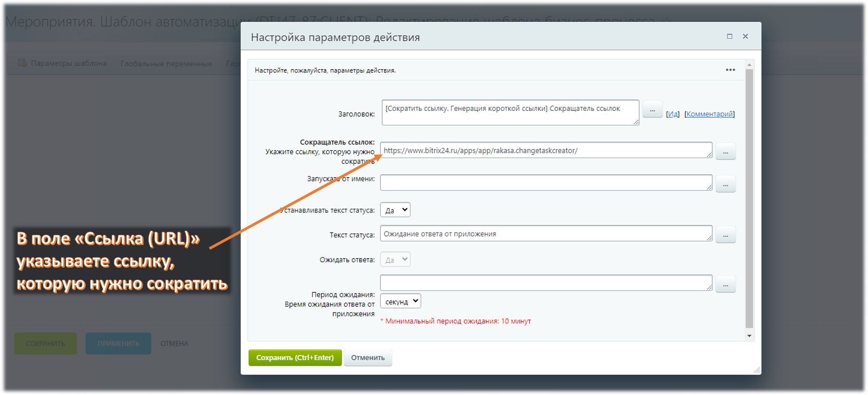Close the action settings dialog

[746, 36]
